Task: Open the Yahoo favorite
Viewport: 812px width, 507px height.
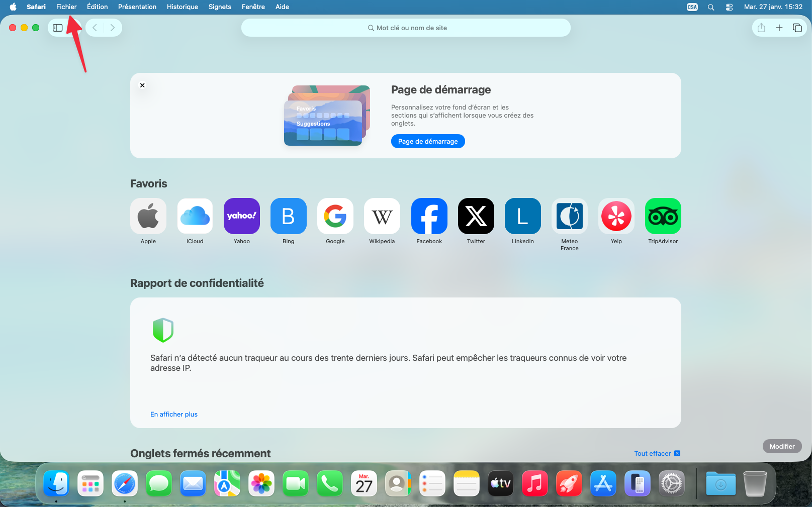Action: [242, 216]
